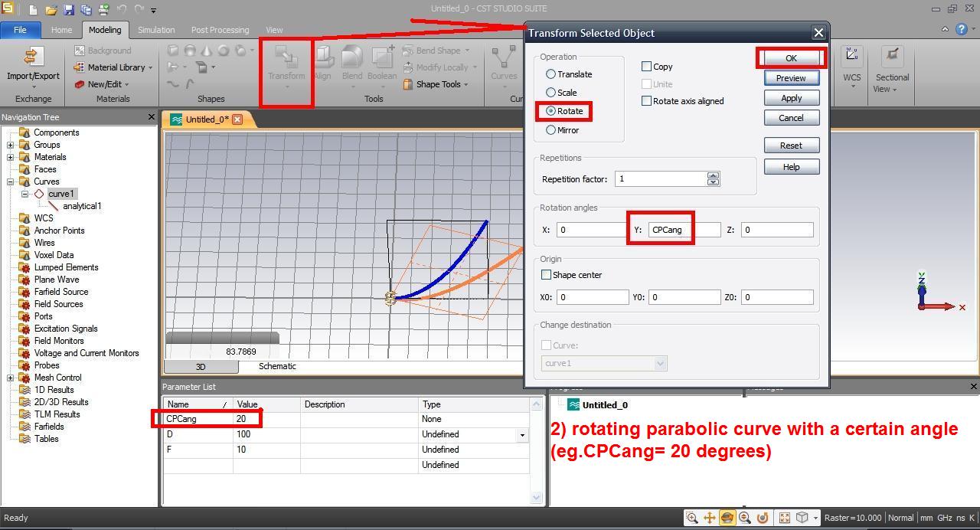Close the Untitled_0 document tab
Image resolution: width=980 pixels, height=530 pixels.
pos(237,119)
